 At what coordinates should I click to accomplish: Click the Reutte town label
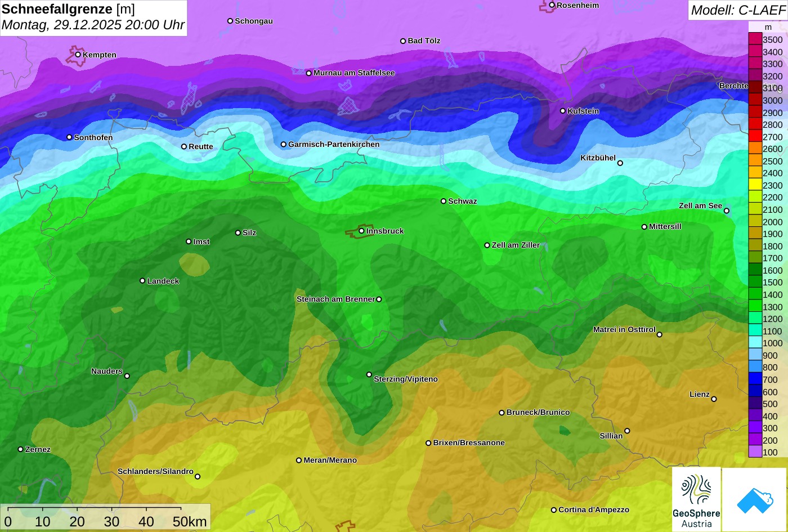(x=201, y=147)
